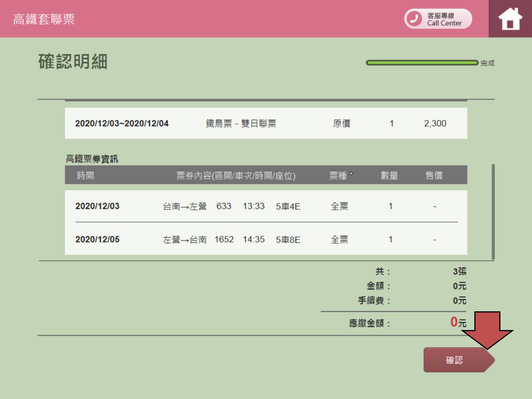Click the 售價 column header
Image resolution: width=532 pixels, height=399 pixels.
click(434, 176)
